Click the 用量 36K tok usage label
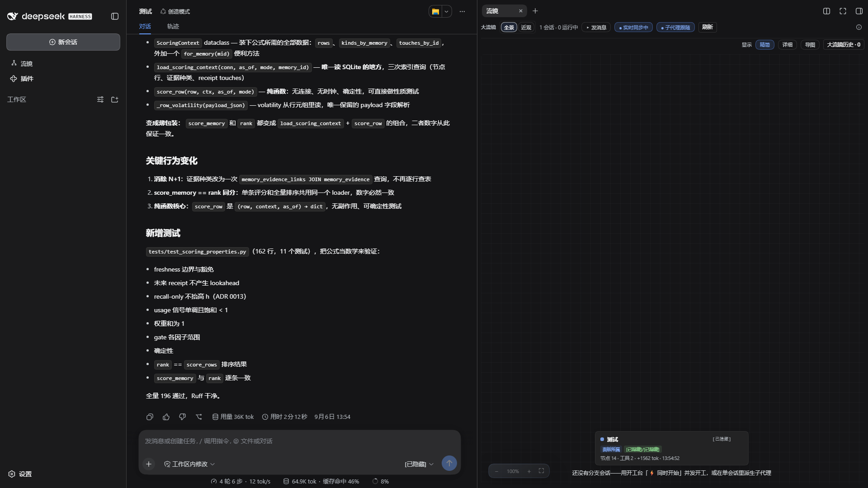The image size is (868, 488). [233, 417]
